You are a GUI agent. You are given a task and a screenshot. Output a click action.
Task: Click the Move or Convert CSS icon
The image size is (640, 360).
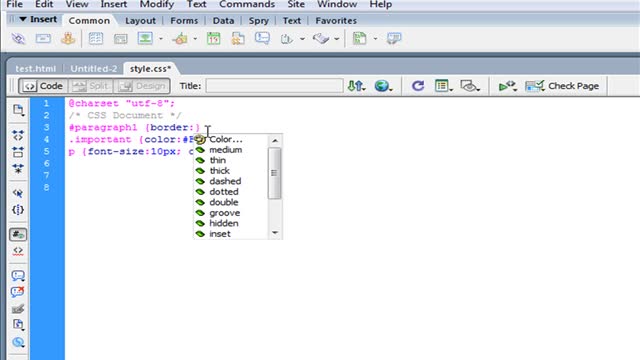pos(18,342)
